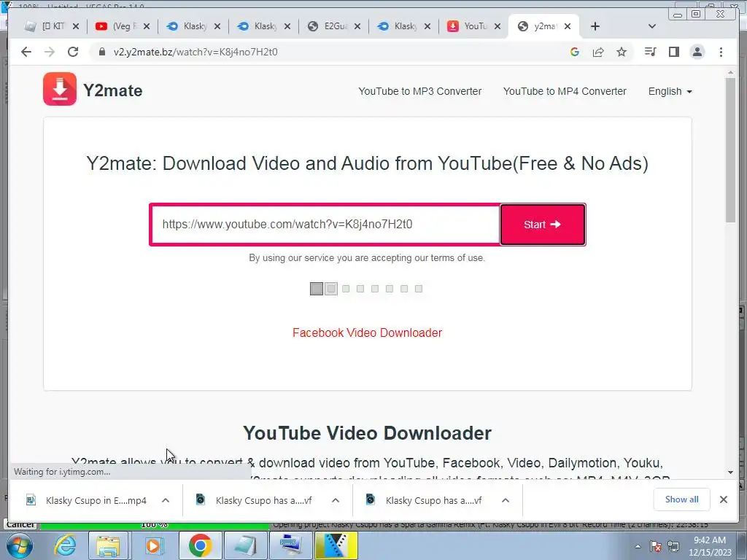Screen dimensions: 747x560
Task: Click the Action Center flag icon
Action: coord(656,546)
